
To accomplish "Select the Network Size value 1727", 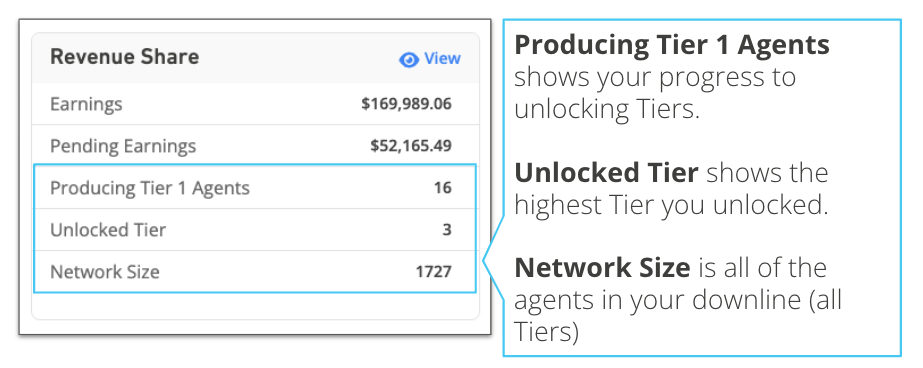I will (x=433, y=271).
